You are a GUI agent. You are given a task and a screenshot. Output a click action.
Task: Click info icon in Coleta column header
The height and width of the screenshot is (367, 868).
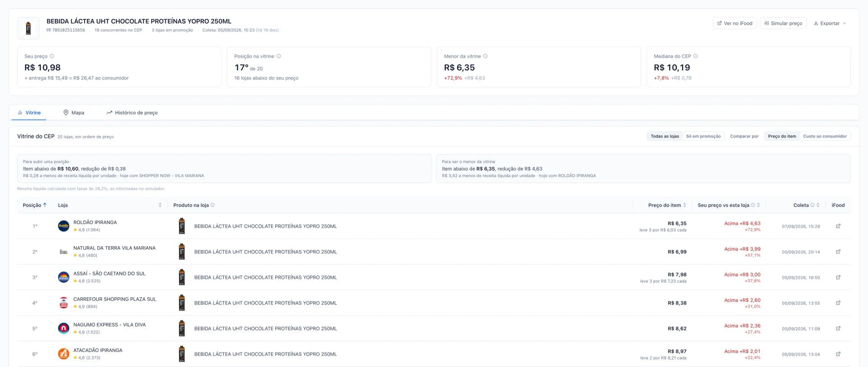pos(812,205)
